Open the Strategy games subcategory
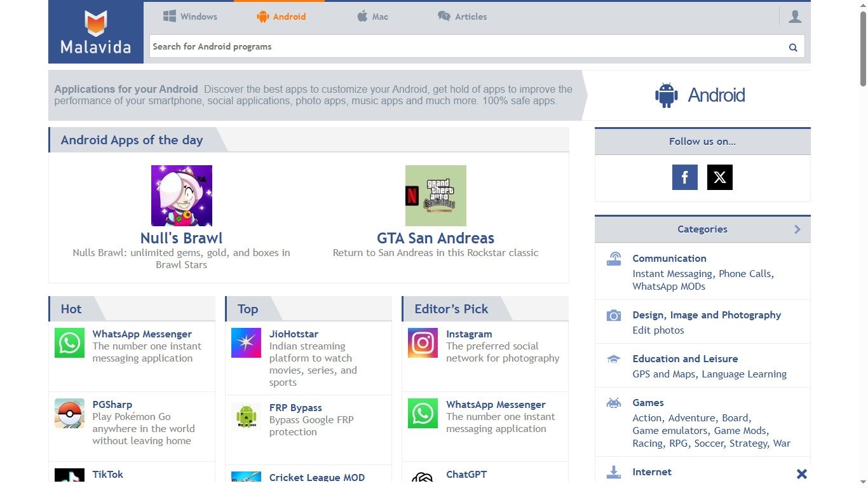Image resolution: width=868 pixels, height=488 pixels. click(749, 444)
